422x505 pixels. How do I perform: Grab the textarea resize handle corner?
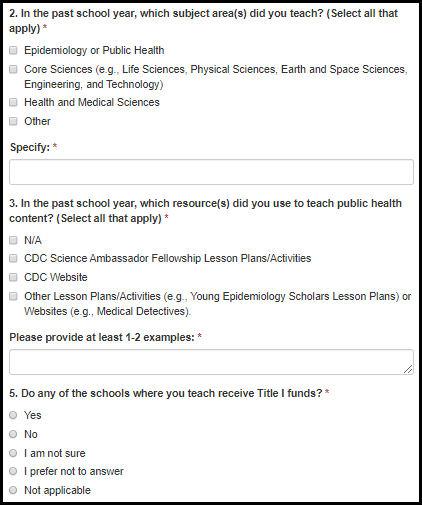tap(408, 369)
